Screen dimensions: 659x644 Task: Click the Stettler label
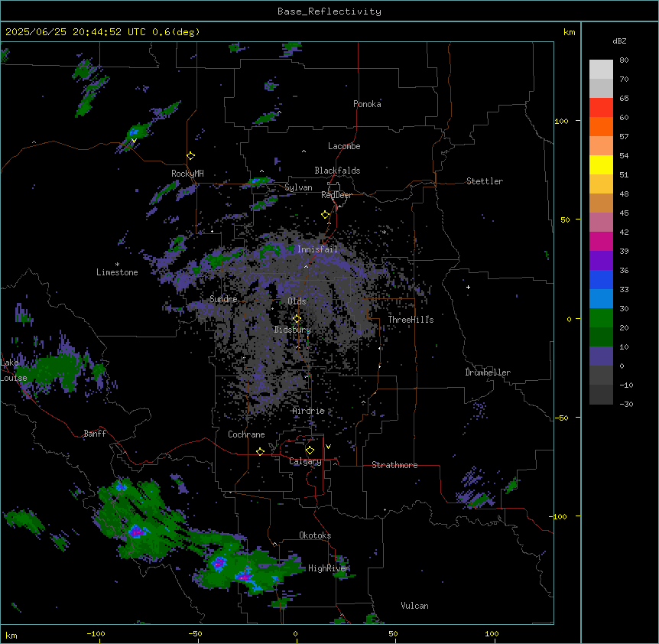click(485, 181)
